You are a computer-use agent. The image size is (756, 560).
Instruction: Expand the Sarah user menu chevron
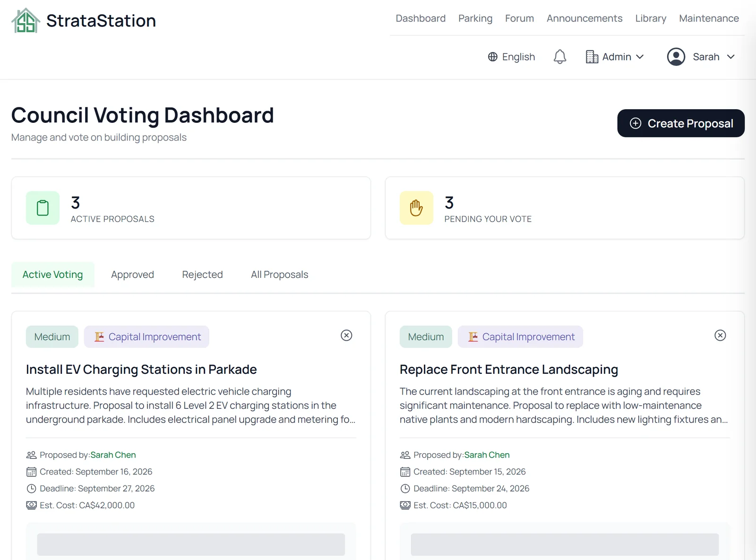[730, 57]
